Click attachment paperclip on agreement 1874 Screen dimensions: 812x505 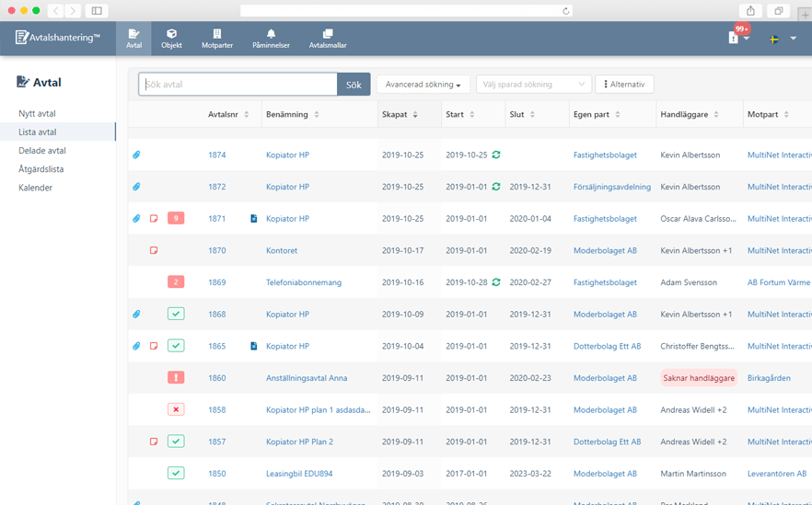pyautogui.click(x=136, y=155)
